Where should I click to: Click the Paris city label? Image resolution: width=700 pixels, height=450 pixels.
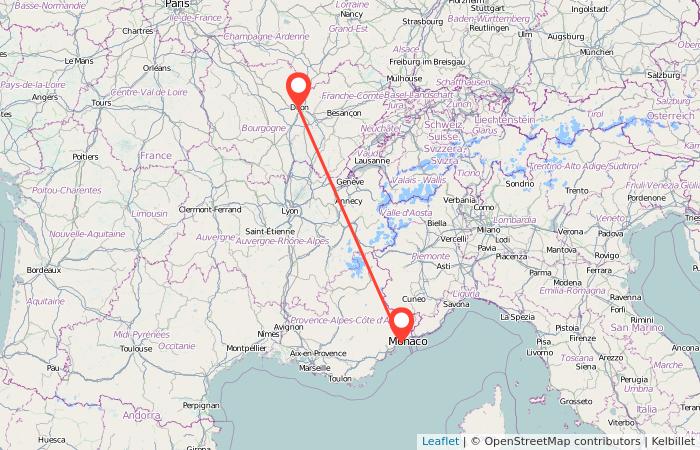click(177, 4)
